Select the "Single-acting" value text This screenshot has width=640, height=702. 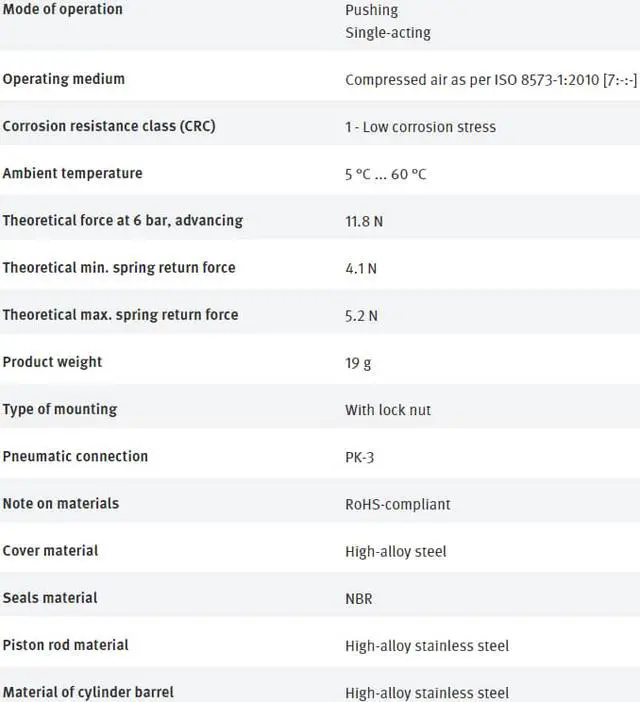click(x=388, y=32)
